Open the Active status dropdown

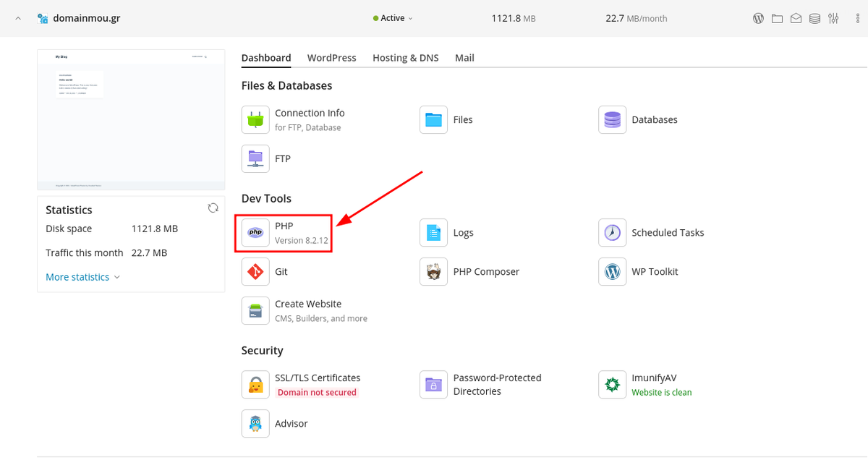(393, 18)
